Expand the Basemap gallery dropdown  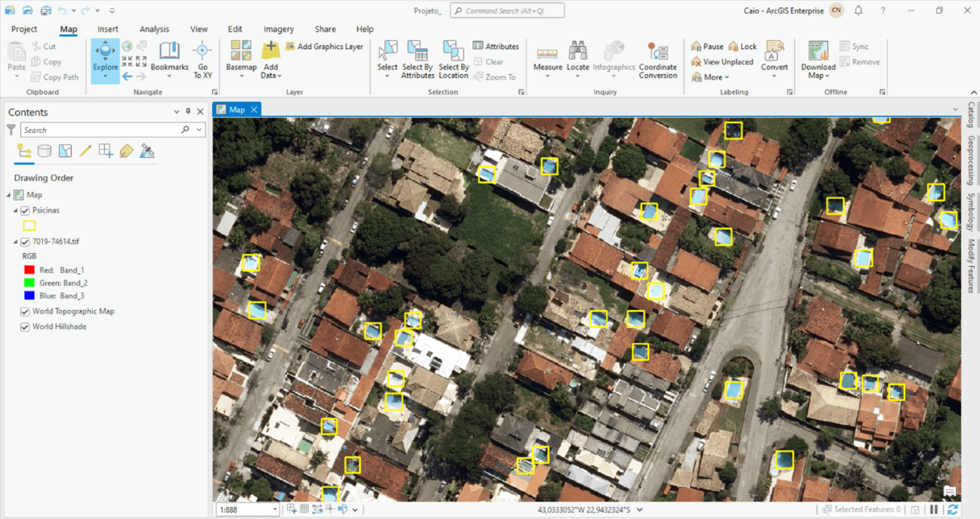pos(241,76)
